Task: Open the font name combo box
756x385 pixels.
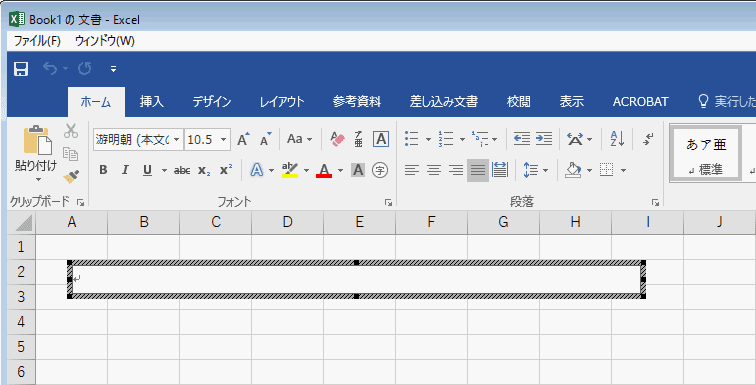Action: click(138, 140)
